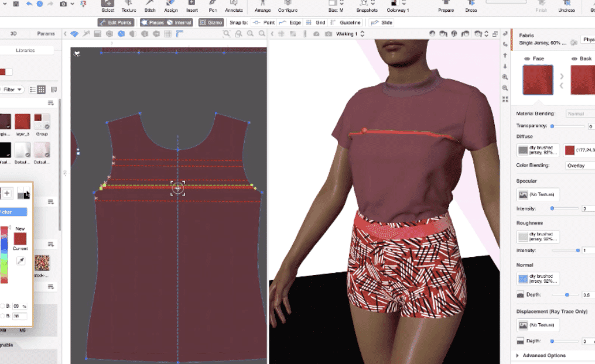Select the Annotate tool
The width and height of the screenshot is (595, 364).
pyautogui.click(x=234, y=6)
